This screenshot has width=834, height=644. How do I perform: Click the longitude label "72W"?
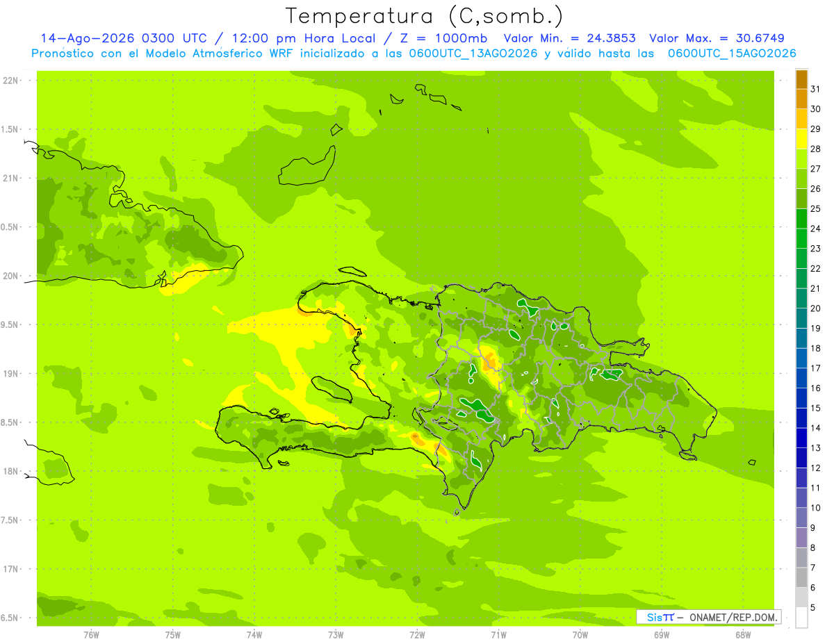point(417,635)
